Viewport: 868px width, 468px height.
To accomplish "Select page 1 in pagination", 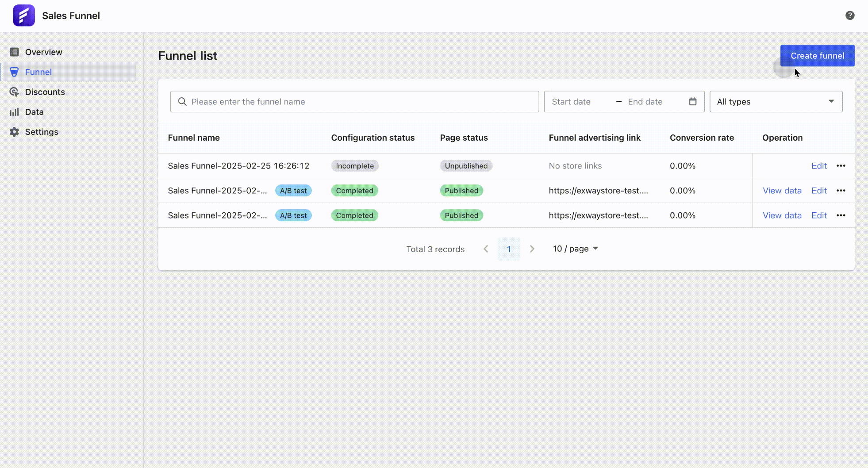I will tap(509, 249).
